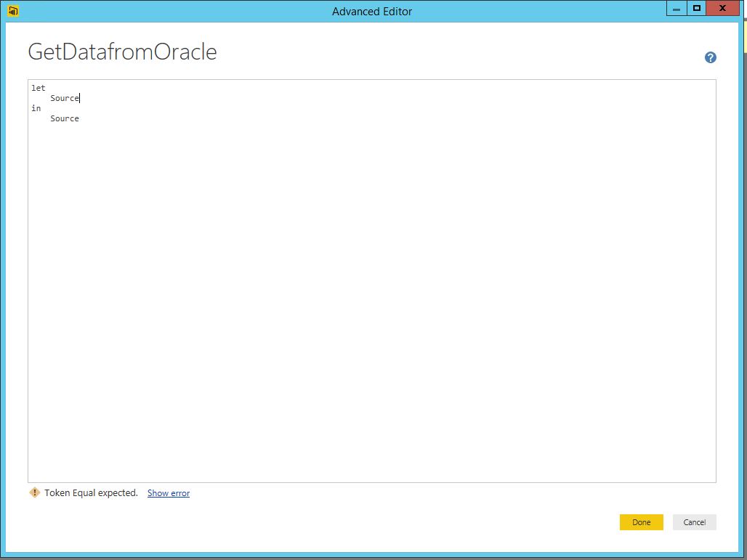Maximize the Advanced Editor window
The height and width of the screenshot is (560, 747).
coord(697,9)
